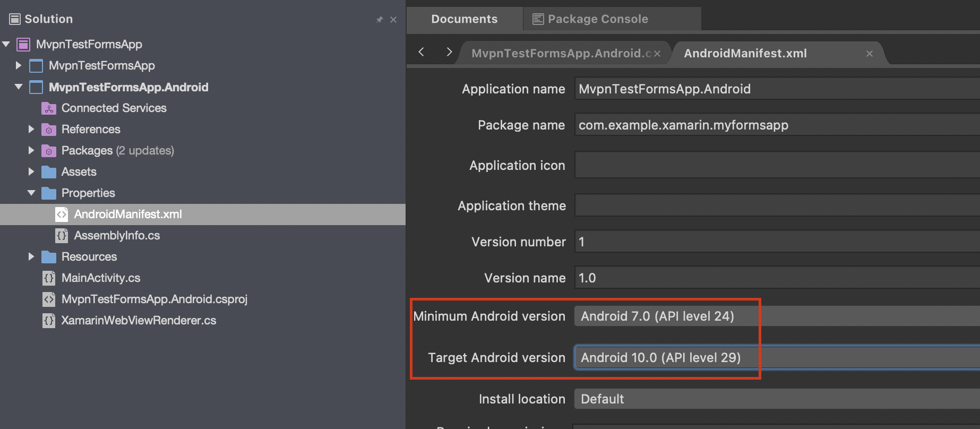Click the Assets folder icon
Screen dimensions: 980x429
pyautogui.click(x=49, y=172)
